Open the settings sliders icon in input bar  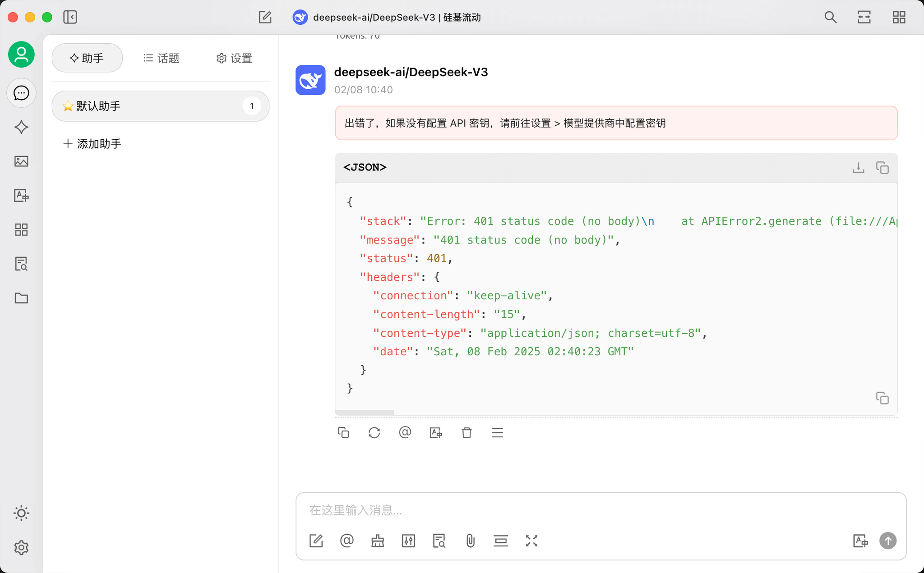click(x=408, y=541)
